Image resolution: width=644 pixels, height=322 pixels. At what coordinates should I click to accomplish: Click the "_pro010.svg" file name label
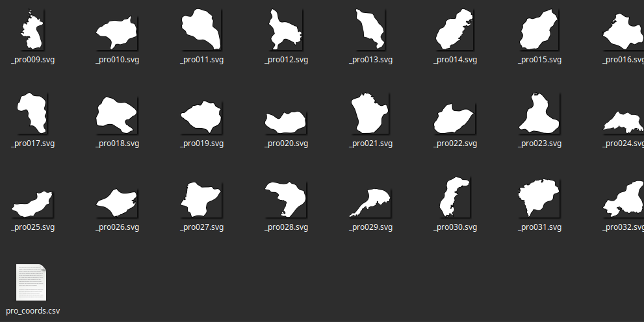[117, 60]
